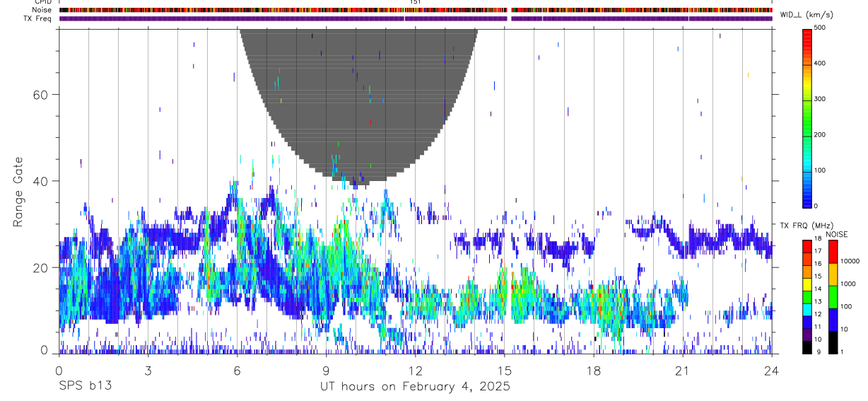
Task: Click the yellow 14–15 MHz segment of TX FRQ colorbar
Action: click(x=807, y=283)
